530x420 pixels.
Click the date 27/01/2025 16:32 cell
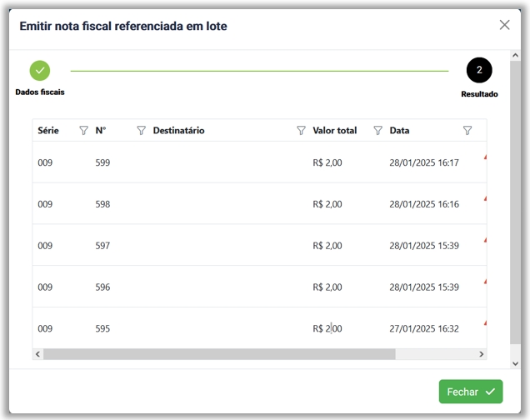point(423,329)
